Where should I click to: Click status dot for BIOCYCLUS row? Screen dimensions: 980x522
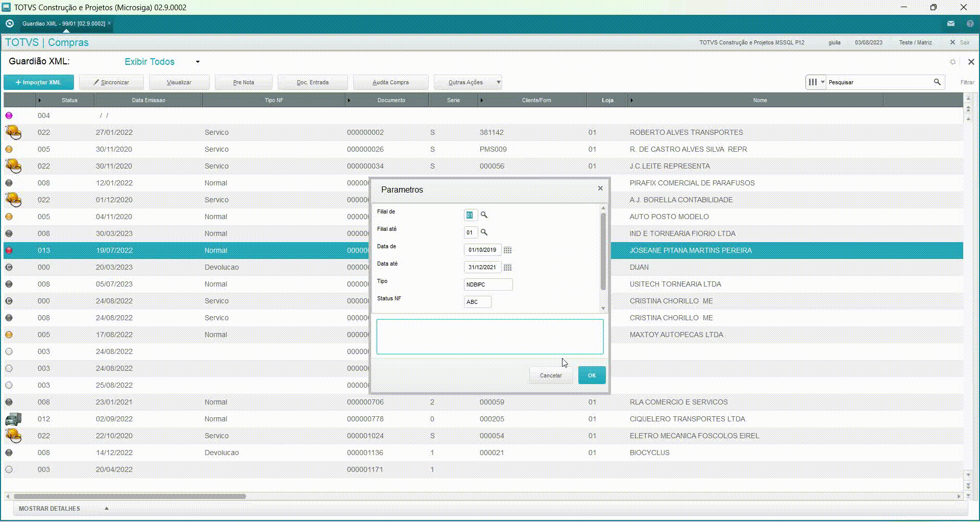point(9,453)
